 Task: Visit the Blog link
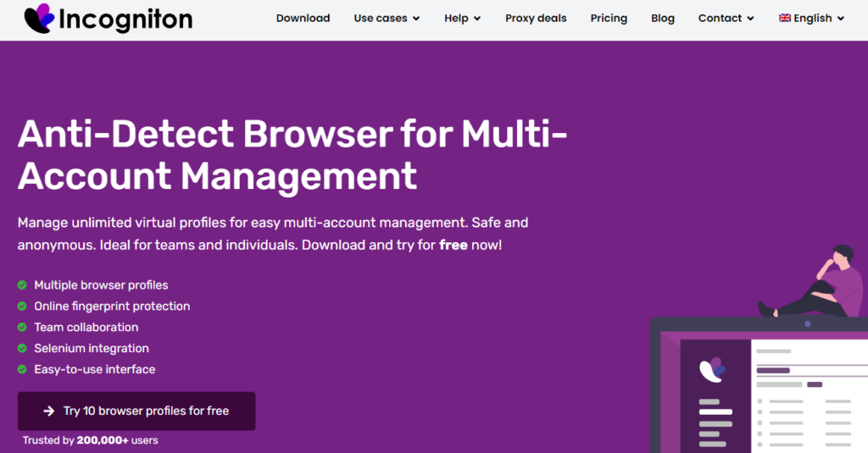pyautogui.click(x=663, y=19)
